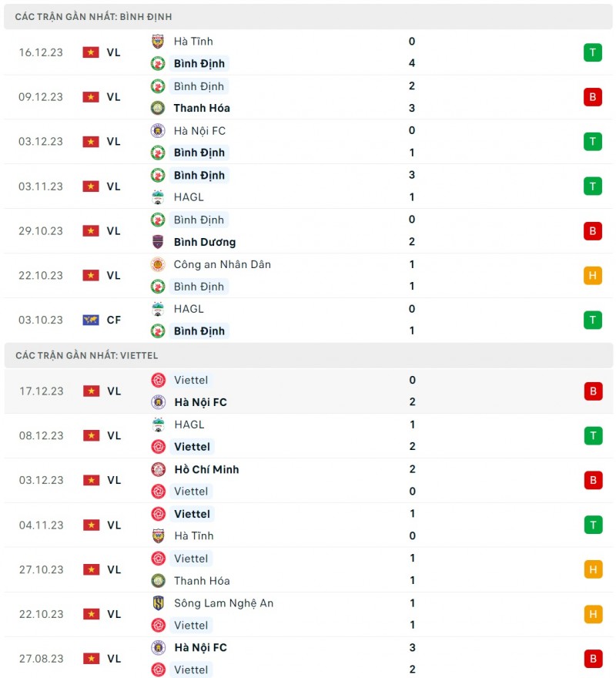Open Sông Lam Nghệ An team link
This screenshot has height=678, width=616.
pyautogui.click(x=223, y=603)
